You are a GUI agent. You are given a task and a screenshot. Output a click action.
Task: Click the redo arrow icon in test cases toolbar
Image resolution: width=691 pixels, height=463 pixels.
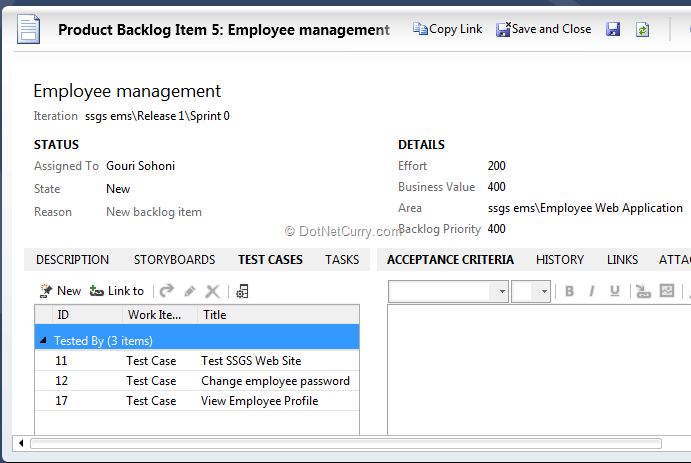166,291
